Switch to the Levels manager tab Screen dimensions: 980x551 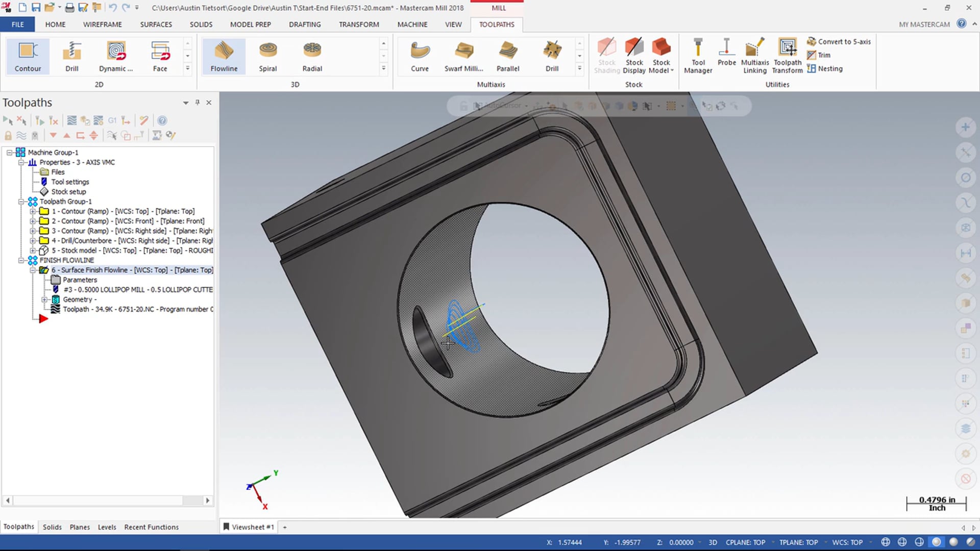(x=107, y=527)
